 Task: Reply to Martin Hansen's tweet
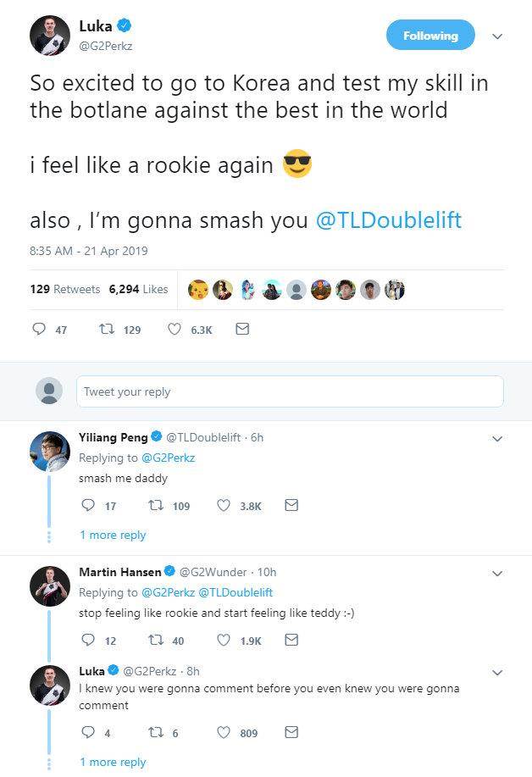click(x=87, y=641)
